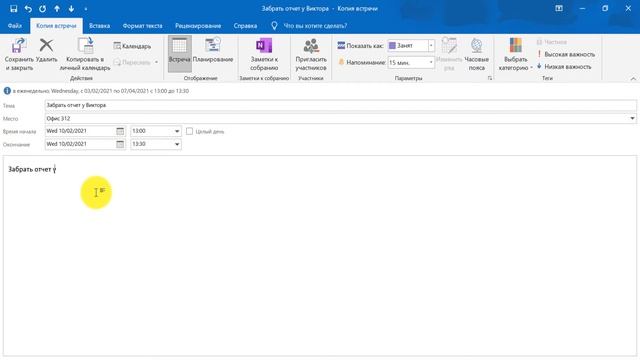Click the lightbulb tell-me icon
640x360 pixels.
274,26
